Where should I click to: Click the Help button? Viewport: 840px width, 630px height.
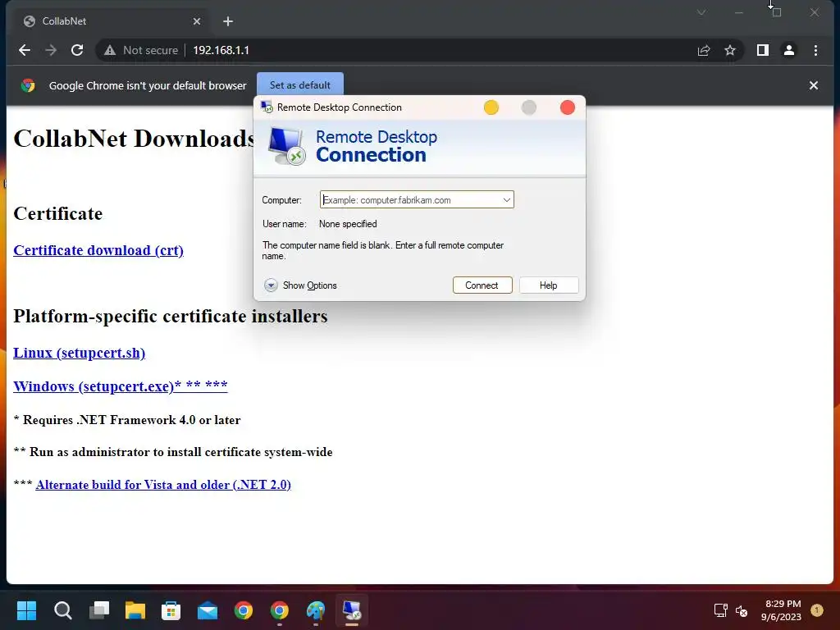coord(549,285)
